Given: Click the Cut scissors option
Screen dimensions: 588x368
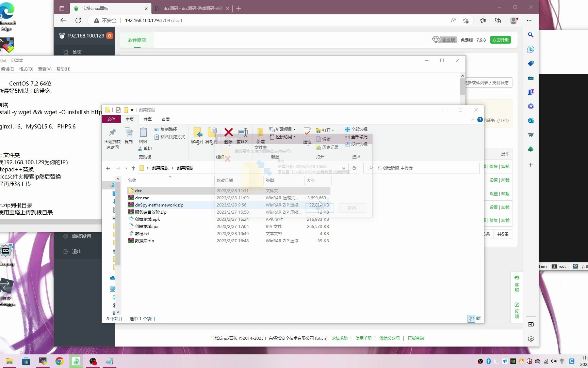Looking at the screenshot, I should click(145, 149).
